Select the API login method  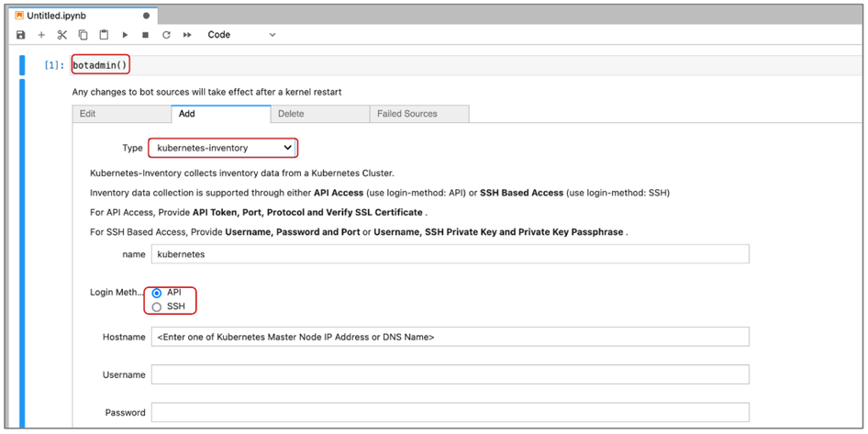157,293
